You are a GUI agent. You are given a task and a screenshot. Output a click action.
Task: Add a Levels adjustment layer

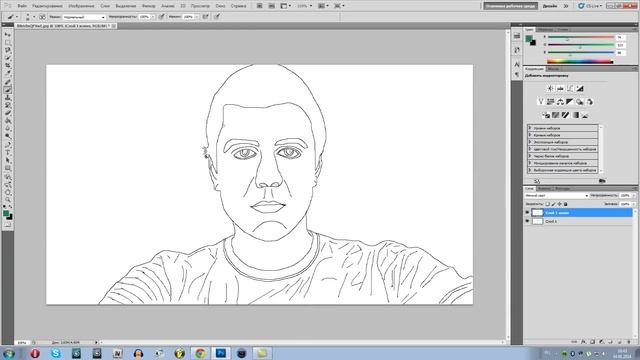point(560,88)
